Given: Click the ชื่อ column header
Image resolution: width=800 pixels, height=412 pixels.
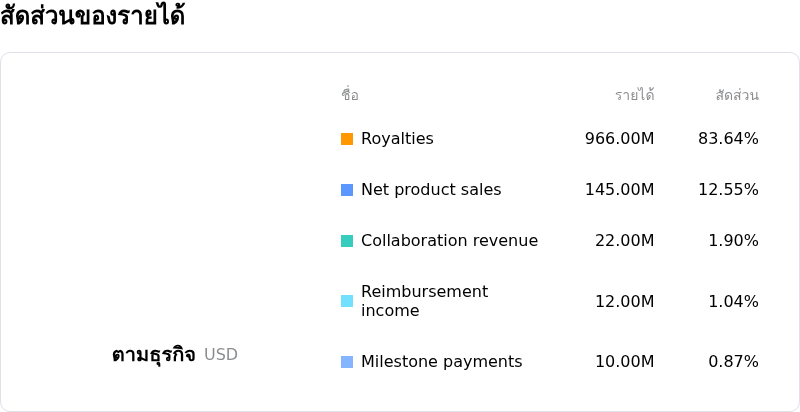Looking at the screenshot, I should point(350,95).
